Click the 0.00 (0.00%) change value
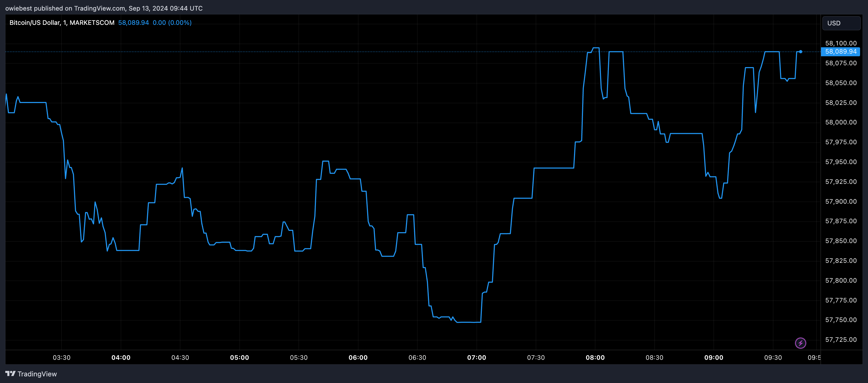868x383 pixels. click(172, 22)
